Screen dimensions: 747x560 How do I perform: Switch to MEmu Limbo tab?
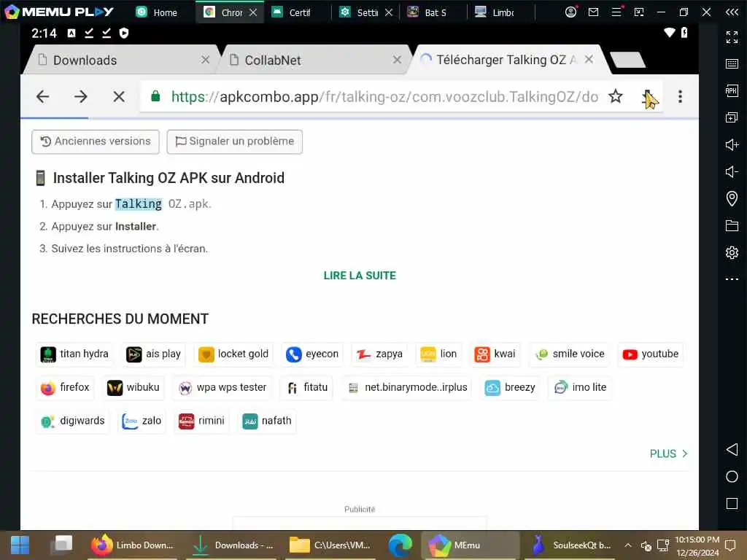click(x=495, y=12)
